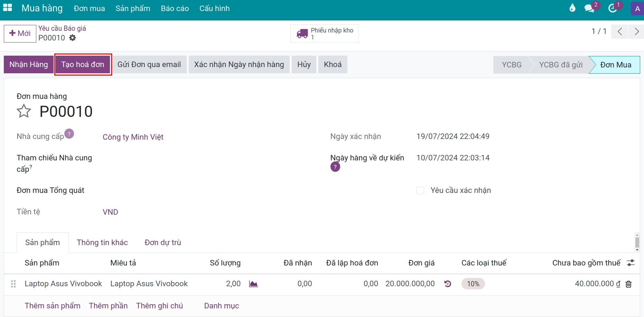Image resolution: width=644 pixels, height=317 pixels.
Task: Switch to Thông tin khác tab
Action: click(102, 242)
